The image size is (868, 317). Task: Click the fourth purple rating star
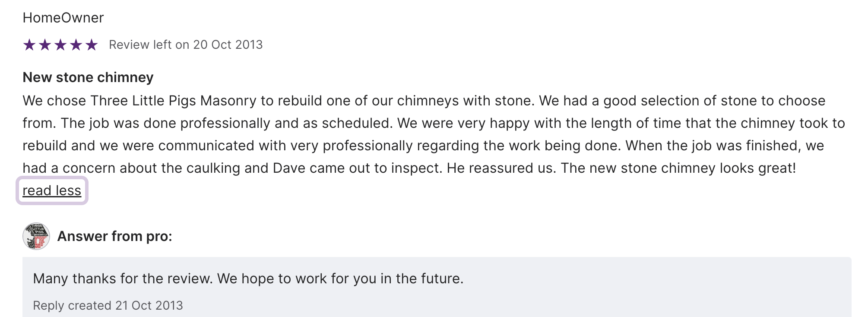(x=76, y=45)
